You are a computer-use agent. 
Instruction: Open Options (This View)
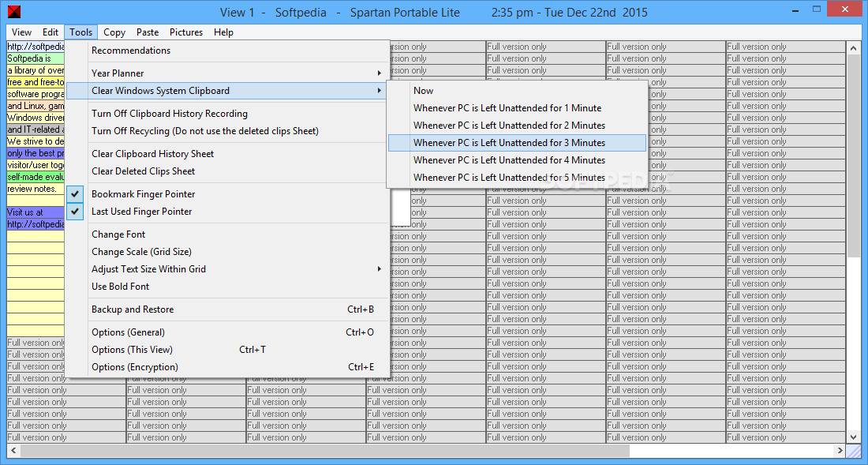(x=227, y=350)
